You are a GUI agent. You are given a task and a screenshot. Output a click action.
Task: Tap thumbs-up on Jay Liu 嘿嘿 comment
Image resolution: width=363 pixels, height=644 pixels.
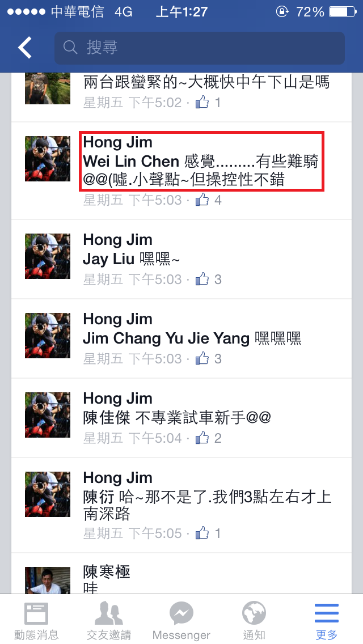point(202,279)
